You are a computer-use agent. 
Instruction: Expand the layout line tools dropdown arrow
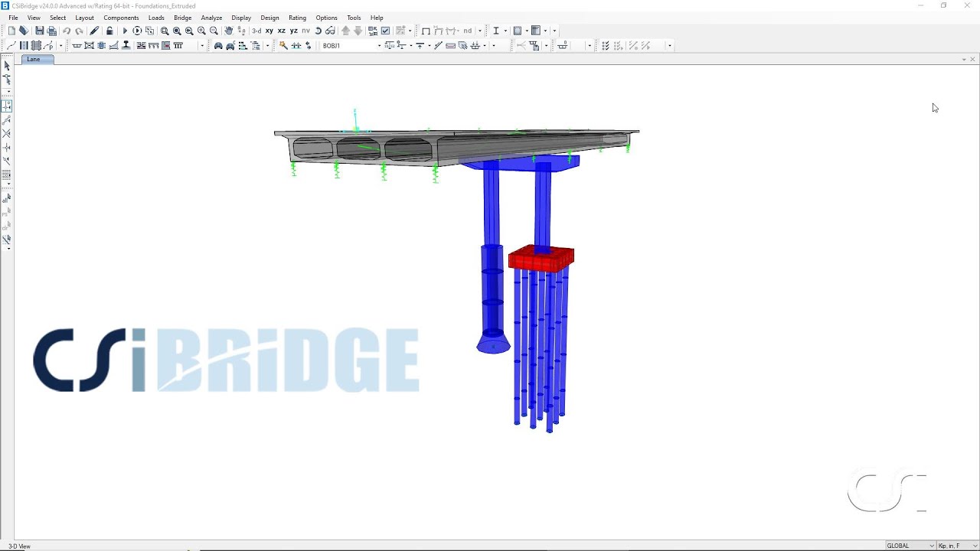pos(60,46)
